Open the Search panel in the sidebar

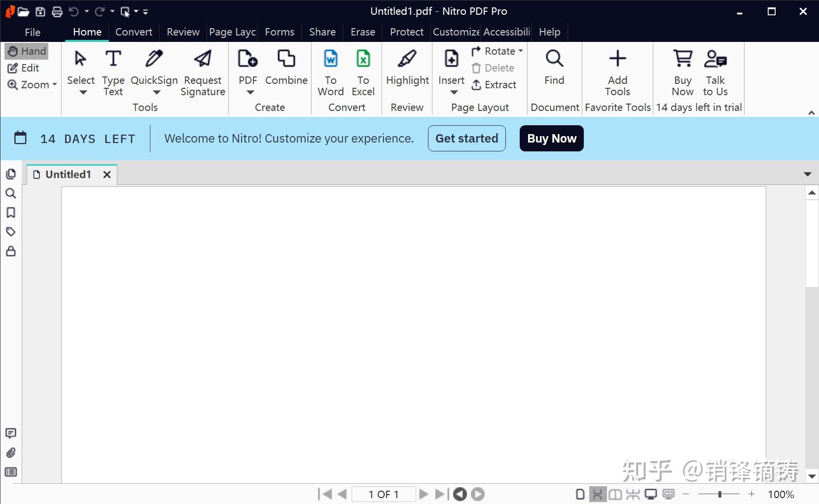11,193
